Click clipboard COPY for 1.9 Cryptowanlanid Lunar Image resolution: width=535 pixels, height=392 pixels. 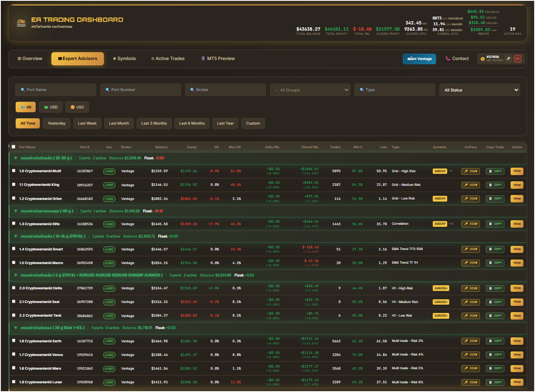[x=495, y=382]
